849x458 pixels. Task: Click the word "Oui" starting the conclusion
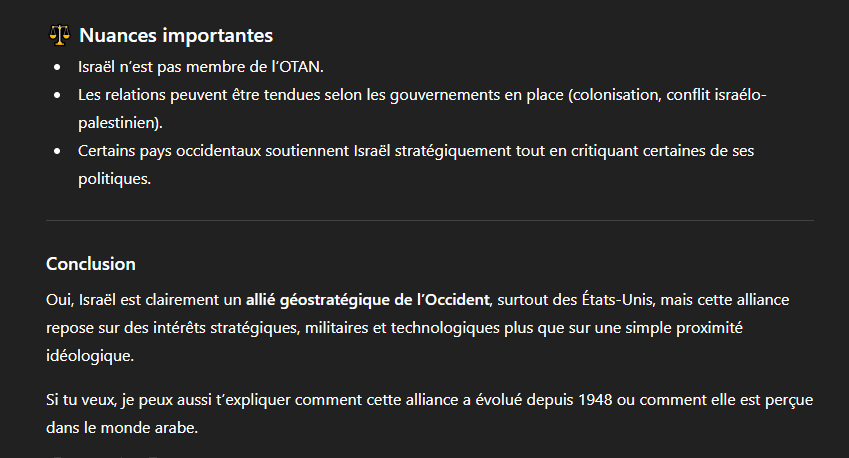[x=58, y=299]
